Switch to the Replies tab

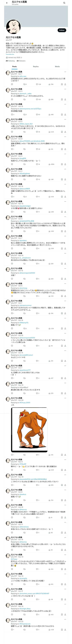point(36,67)
